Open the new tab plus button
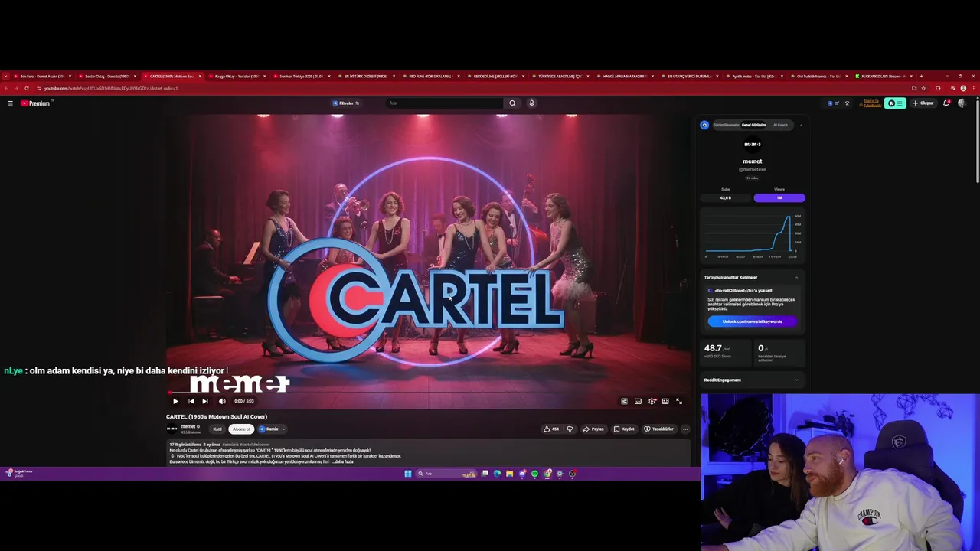This screenshot has width=980, height=551. tap(921, 76)
